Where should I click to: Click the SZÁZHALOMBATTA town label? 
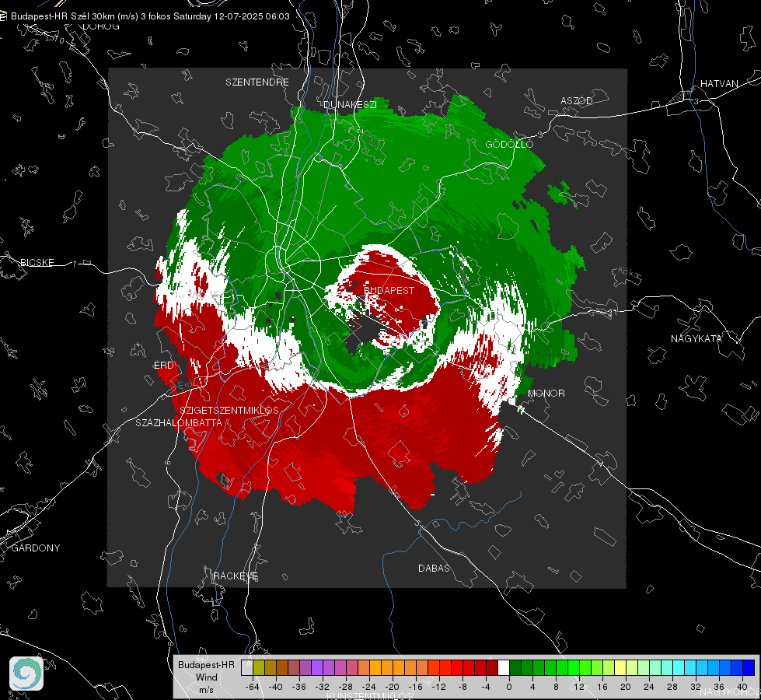point(179,422)
